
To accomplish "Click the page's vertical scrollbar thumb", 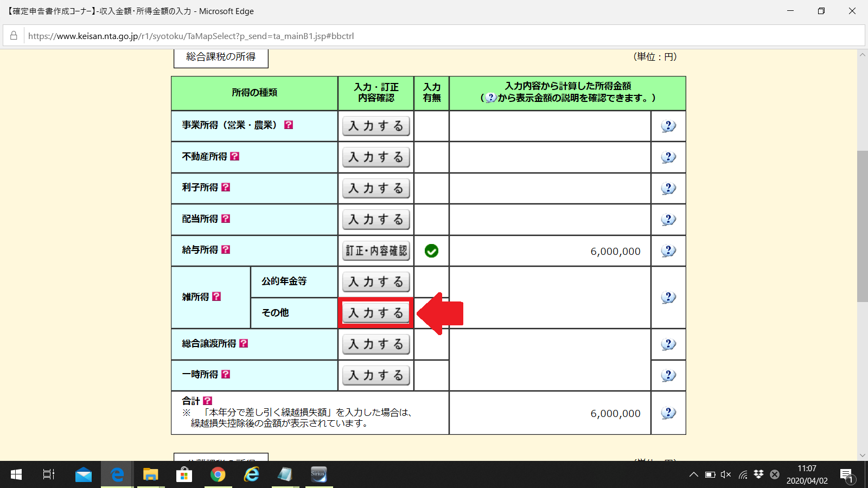I will click(x=862, y=226).
